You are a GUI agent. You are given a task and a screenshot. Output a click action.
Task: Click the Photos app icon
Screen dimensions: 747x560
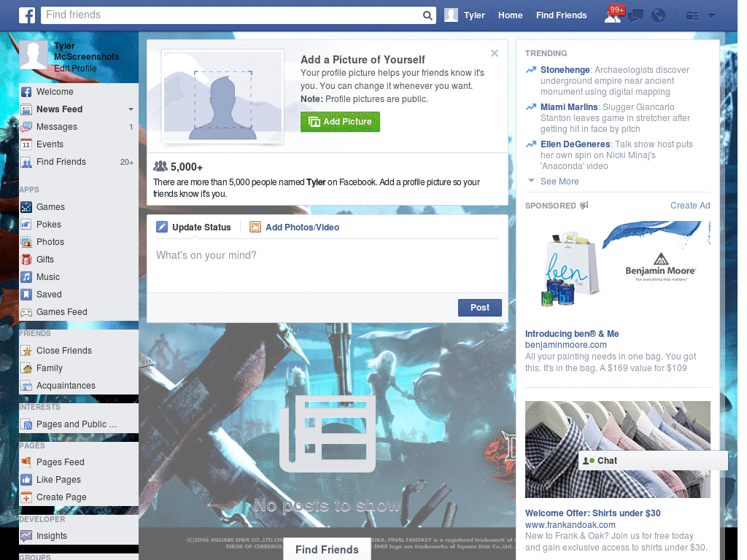26,242
